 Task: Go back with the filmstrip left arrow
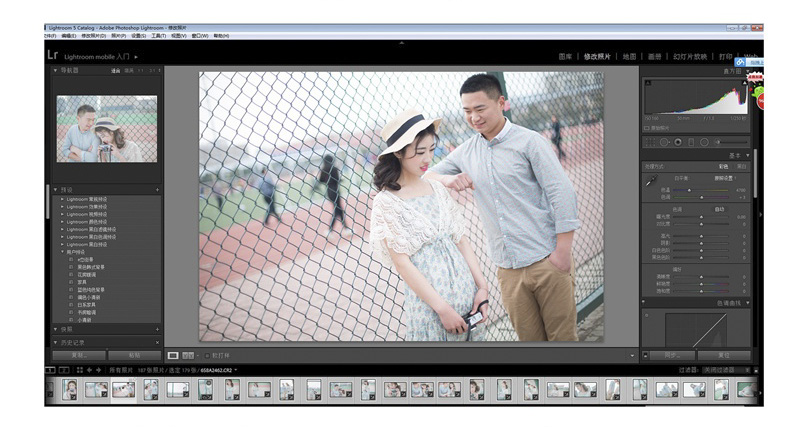click(x=89, y=370)
